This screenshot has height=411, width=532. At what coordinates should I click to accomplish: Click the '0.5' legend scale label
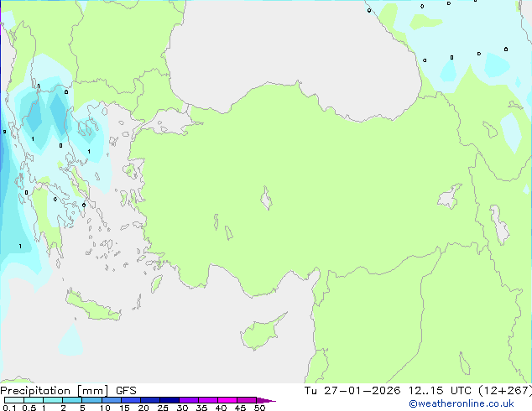point(29,408)
